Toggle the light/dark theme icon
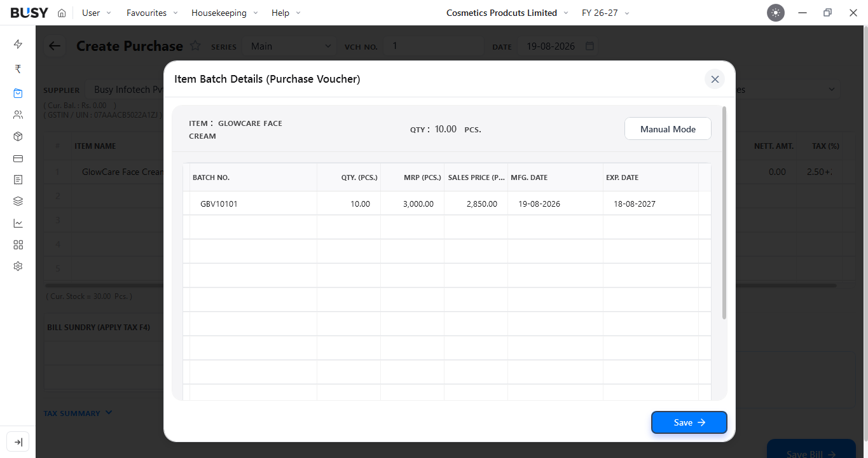The image size is (868, 458). point(776,13)
